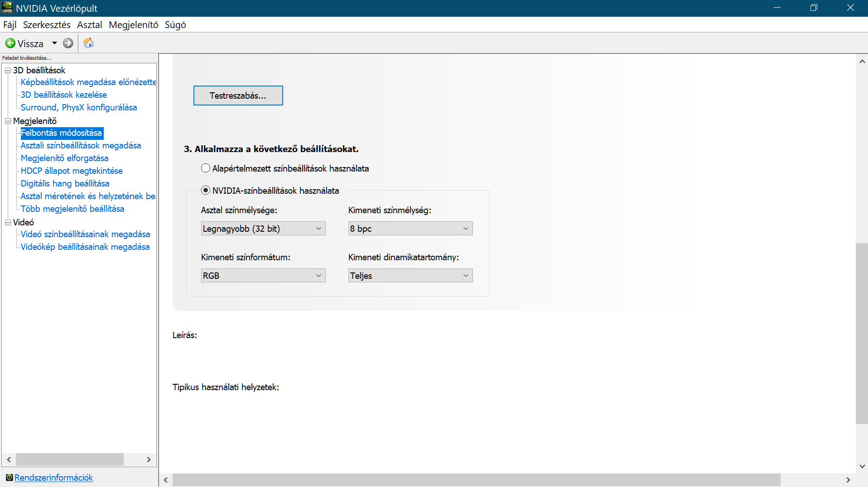This screenshot has height=487, width=868.
Task: Click the Testreszabás... button
Action: coord(238,95)
